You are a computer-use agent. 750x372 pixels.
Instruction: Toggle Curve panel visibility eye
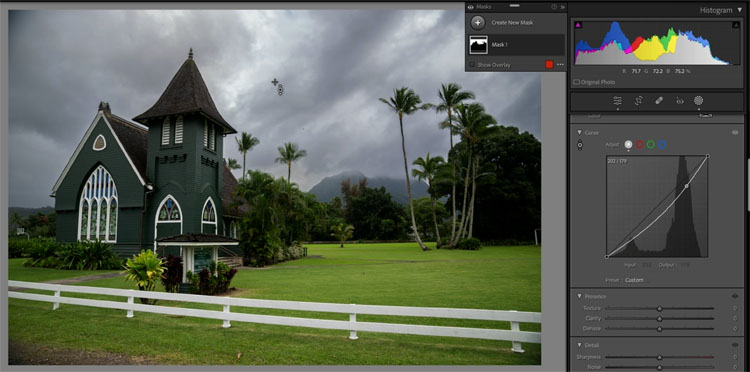pos(735,132)
